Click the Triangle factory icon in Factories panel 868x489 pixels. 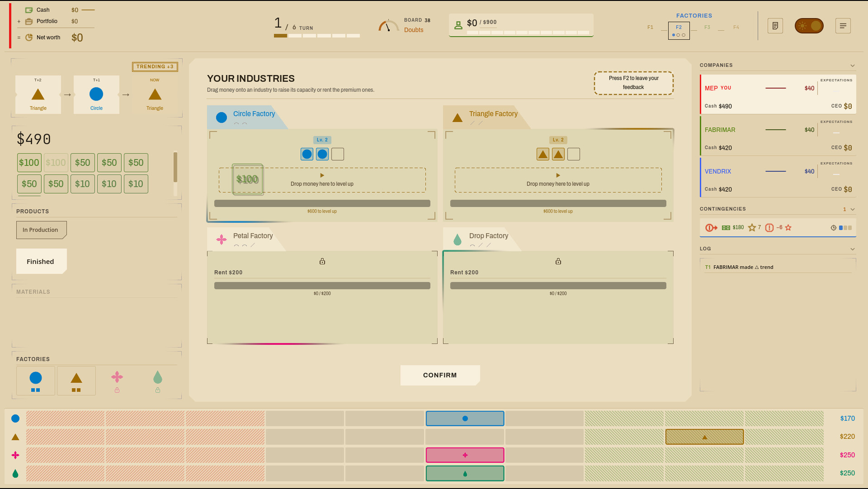(x=76, y=381)
